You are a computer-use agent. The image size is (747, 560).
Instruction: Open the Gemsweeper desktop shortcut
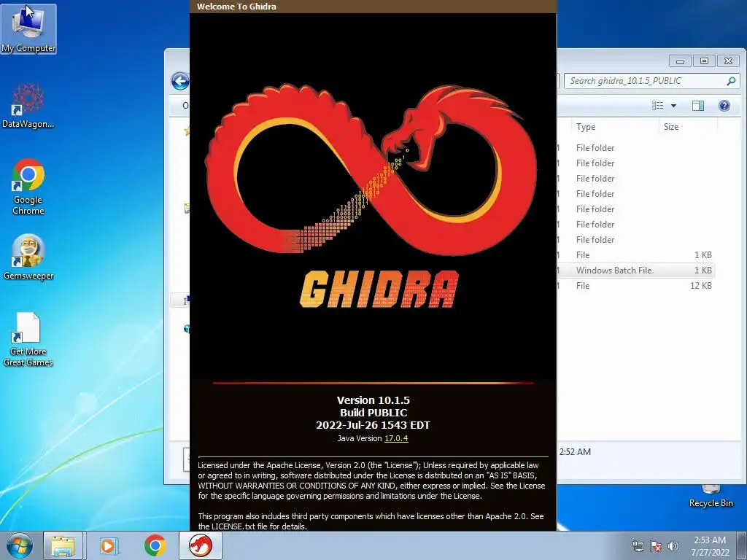[28, 257]
